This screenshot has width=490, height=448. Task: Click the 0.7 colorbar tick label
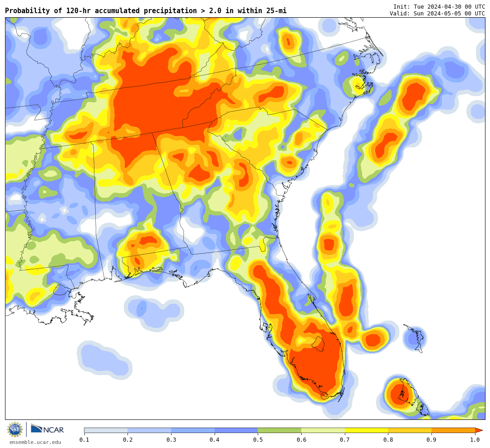[x=345, y=439]
